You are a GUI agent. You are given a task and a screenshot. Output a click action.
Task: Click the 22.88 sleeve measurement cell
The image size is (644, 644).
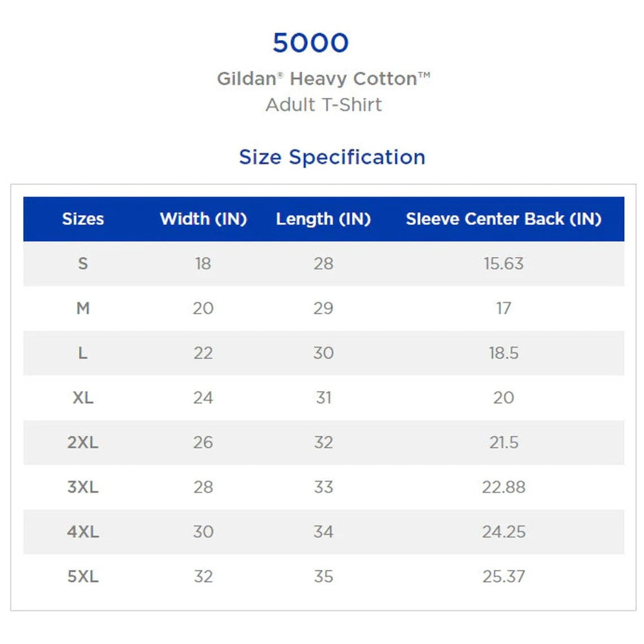click(504, 487)
